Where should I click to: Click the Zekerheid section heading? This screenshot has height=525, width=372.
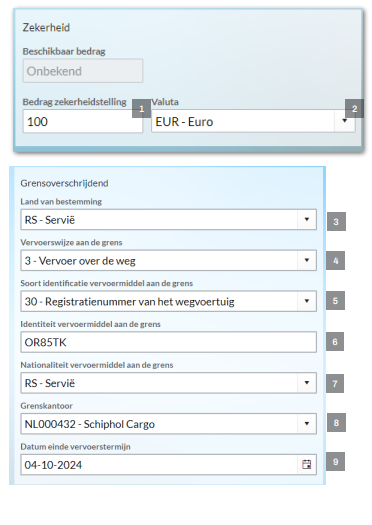(46, 27)
